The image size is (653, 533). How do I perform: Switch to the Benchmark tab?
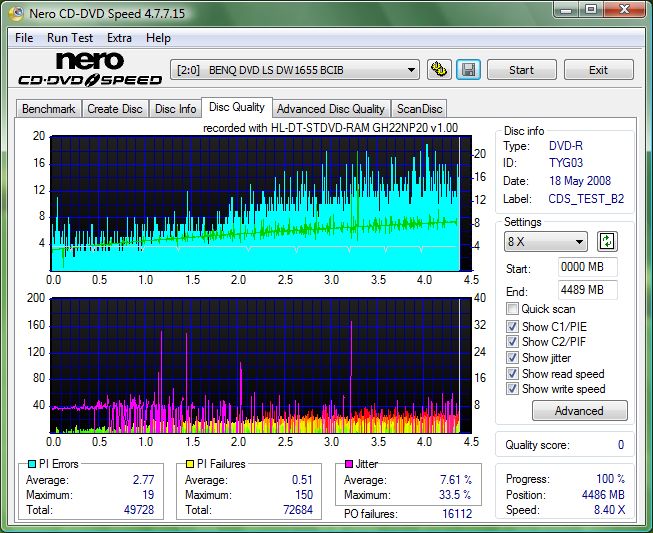click(49, 109)
